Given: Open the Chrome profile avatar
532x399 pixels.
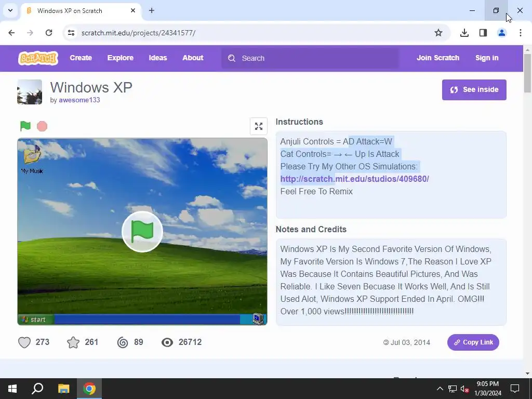Looking at the screenshot, I should 502,33.
